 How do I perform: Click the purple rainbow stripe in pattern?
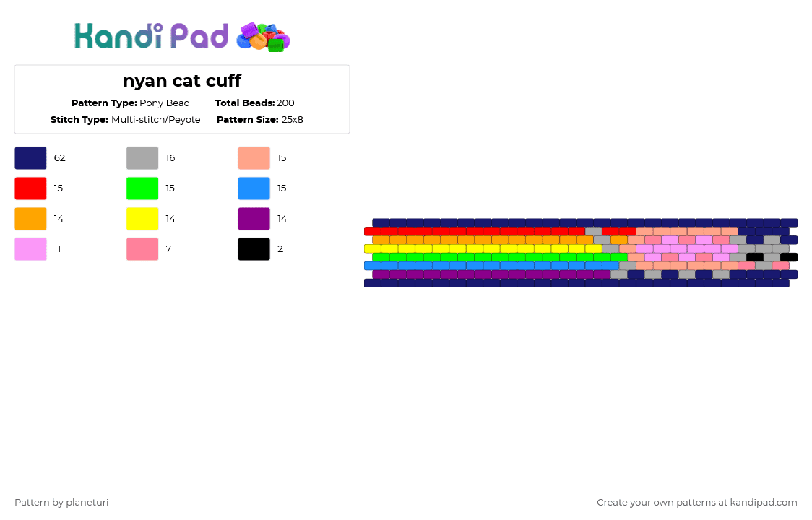click(x=491, y=274)
